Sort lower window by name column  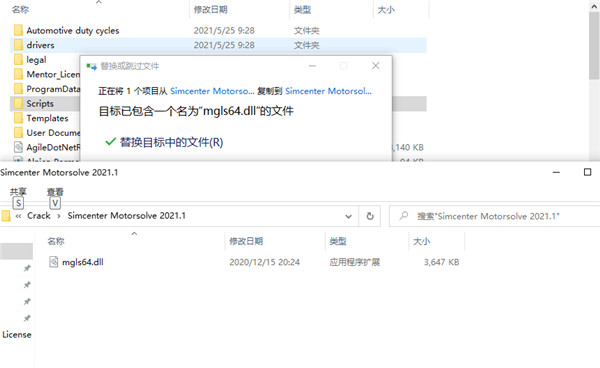(x=56, y=241)
